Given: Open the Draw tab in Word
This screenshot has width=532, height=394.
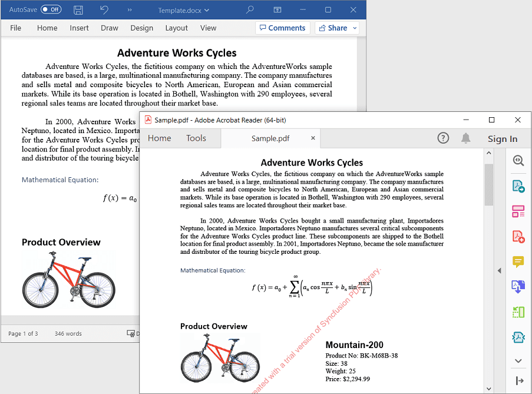Looking at the screenshot, I should point(109,28).
